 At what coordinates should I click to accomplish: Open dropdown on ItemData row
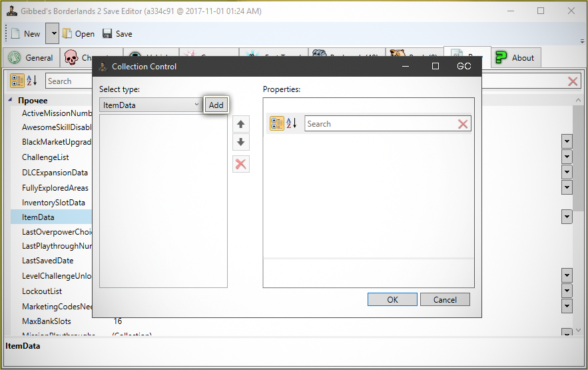[567, 217]
